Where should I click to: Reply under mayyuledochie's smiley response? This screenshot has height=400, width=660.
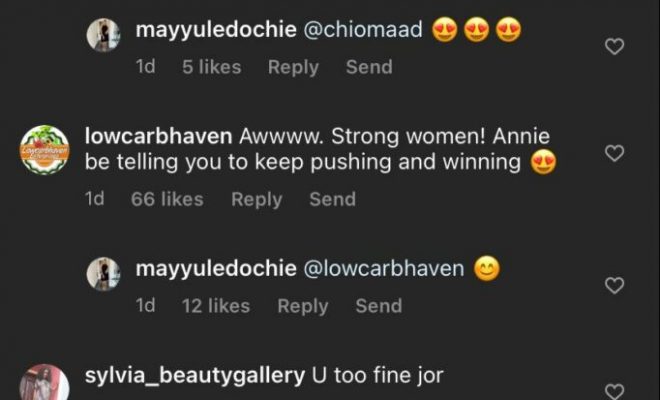(303, 306)
